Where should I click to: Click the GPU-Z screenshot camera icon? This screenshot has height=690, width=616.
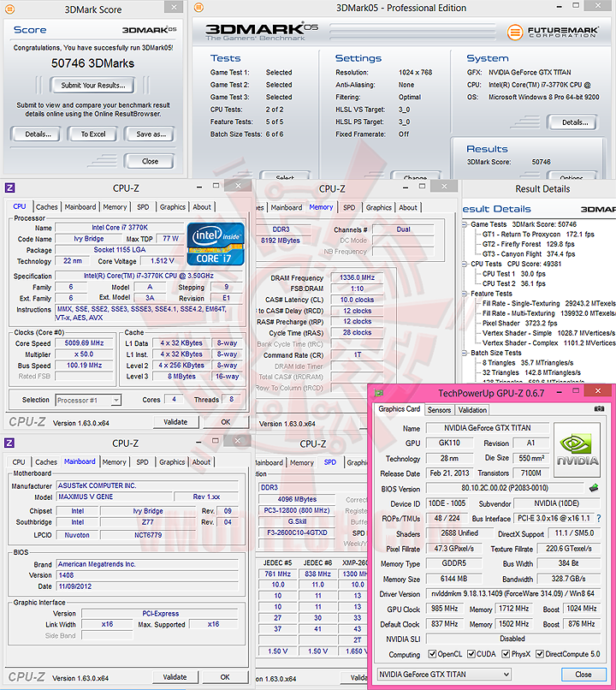tap(599, 409)
